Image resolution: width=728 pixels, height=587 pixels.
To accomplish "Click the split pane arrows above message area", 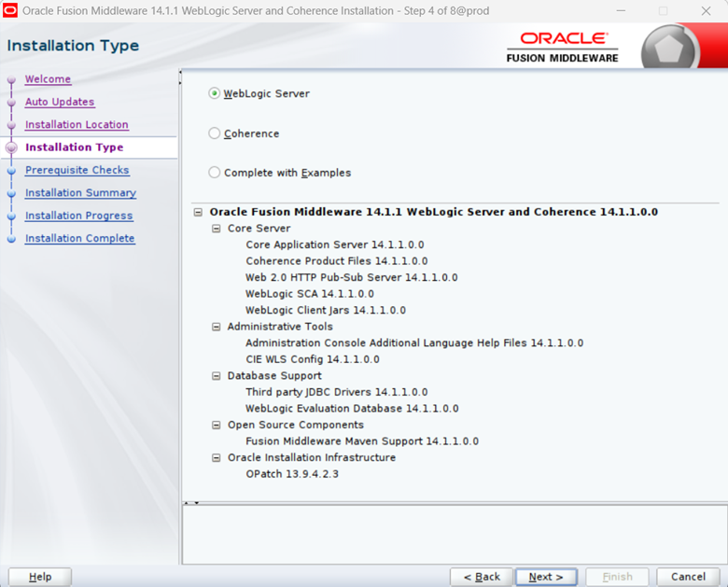I will tap(190, 503).
